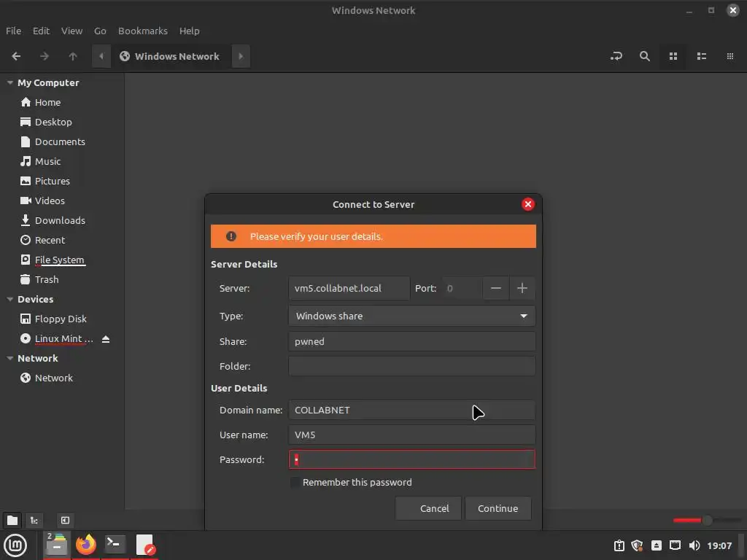Go forward using the right arrow toolbar button

click(44, 56)
